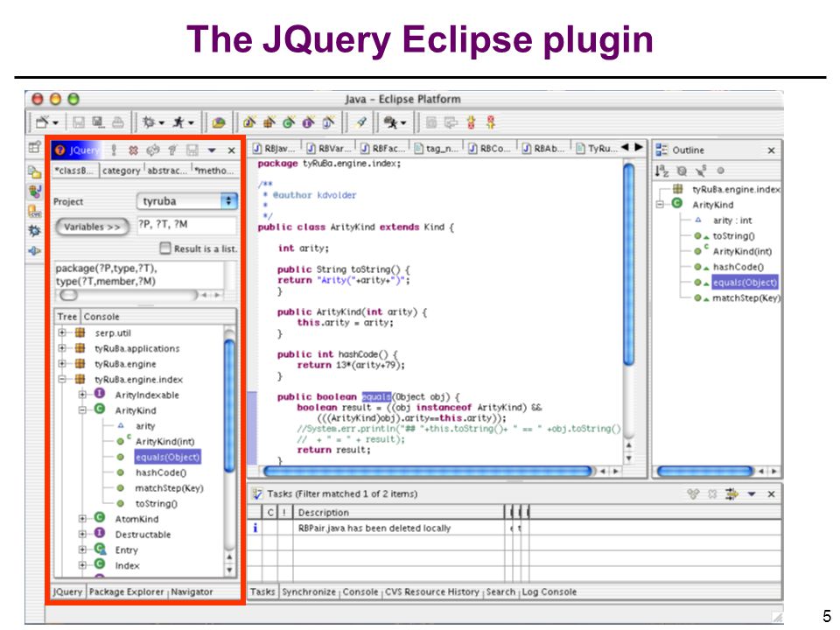Show previous editor tabs with left arrow

pos(625,147)
